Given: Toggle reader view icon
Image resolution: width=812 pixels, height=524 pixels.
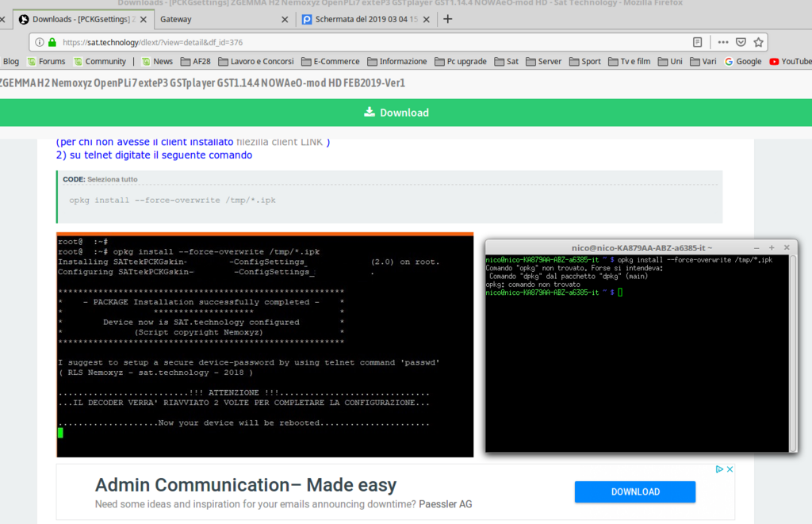Looking at the screenshot, I should pos(698,43).
